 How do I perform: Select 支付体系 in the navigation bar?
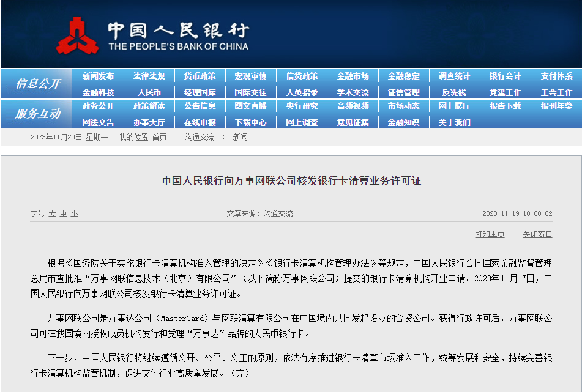pos(556,76)
